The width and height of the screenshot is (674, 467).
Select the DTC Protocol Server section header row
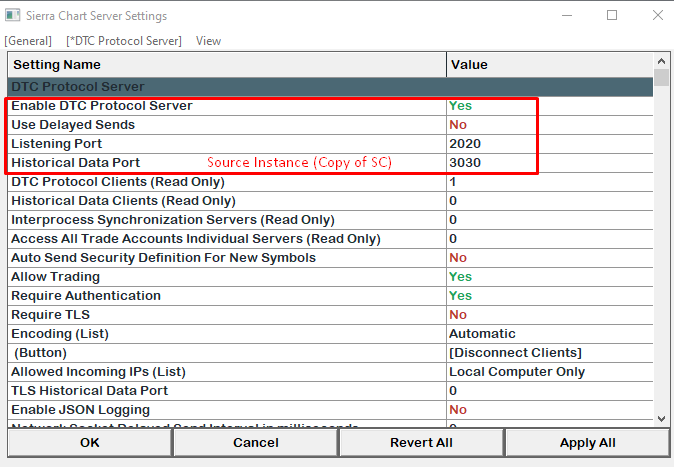(330, 87)
